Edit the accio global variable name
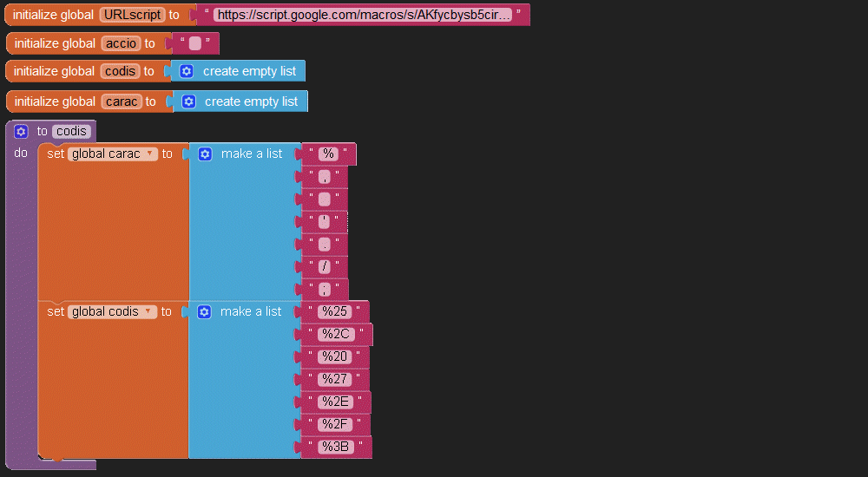Screen dimensions: 868x477 121,43
